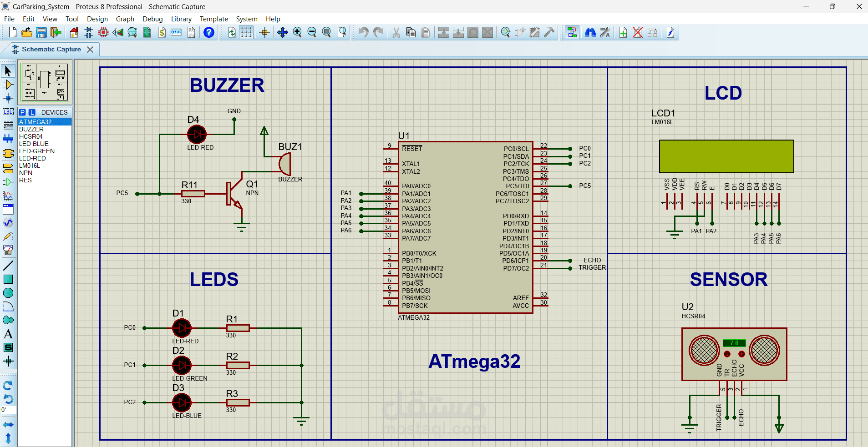Select the Junction Dot Mode tool
The height and width of the screenshot is (447, 868).
pos(8,98)
